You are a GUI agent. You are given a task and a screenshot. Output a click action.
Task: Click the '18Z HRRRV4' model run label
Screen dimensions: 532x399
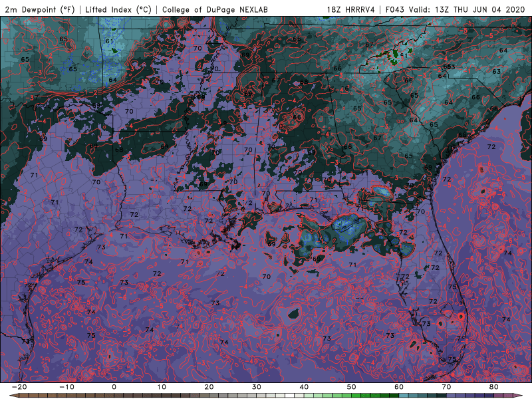pyautogui.click(x=351, y=9)
